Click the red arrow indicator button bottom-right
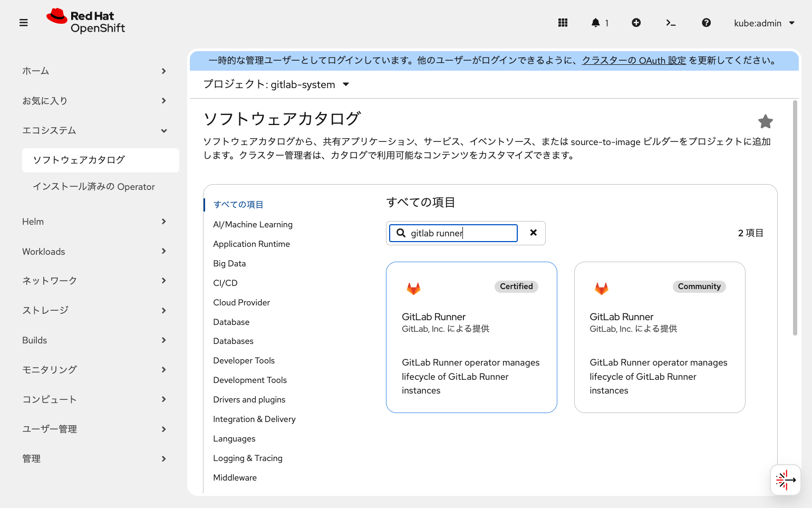 tap(785, 480)
